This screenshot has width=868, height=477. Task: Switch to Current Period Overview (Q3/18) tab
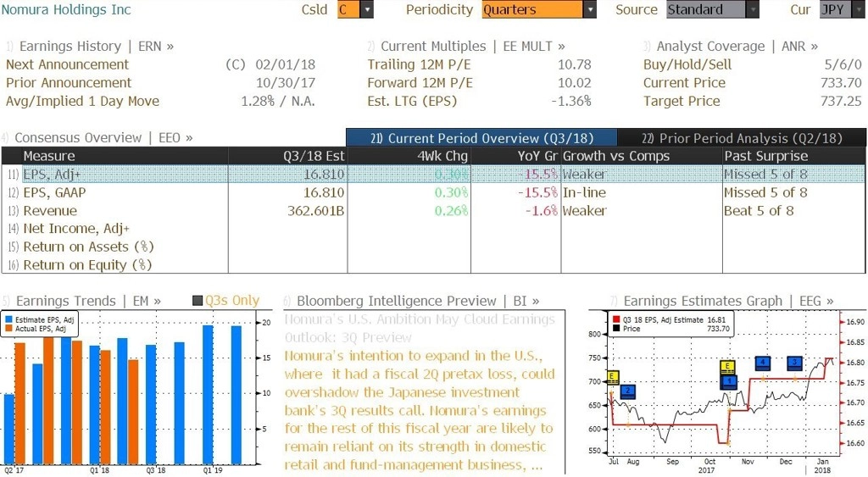click(x=481, y=138)
